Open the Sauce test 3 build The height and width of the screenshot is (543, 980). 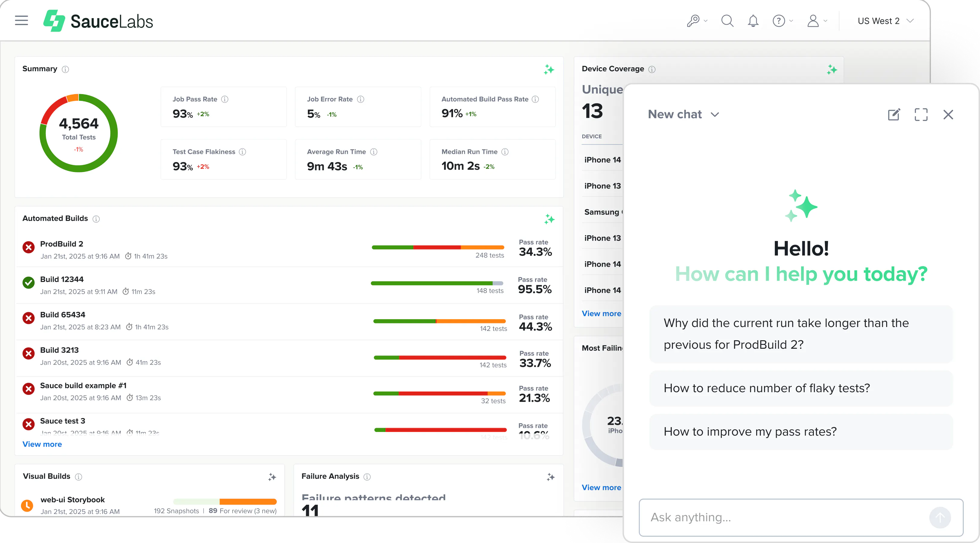coord(62,421)
